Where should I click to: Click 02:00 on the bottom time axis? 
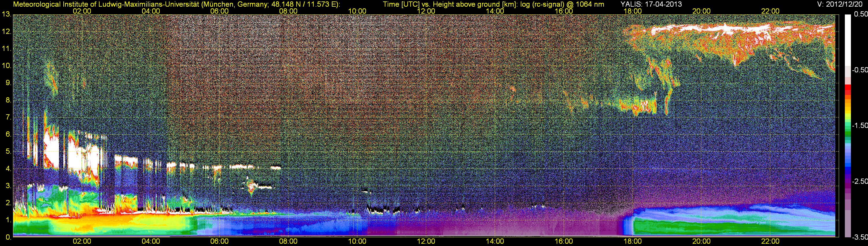tap(82, 241)
